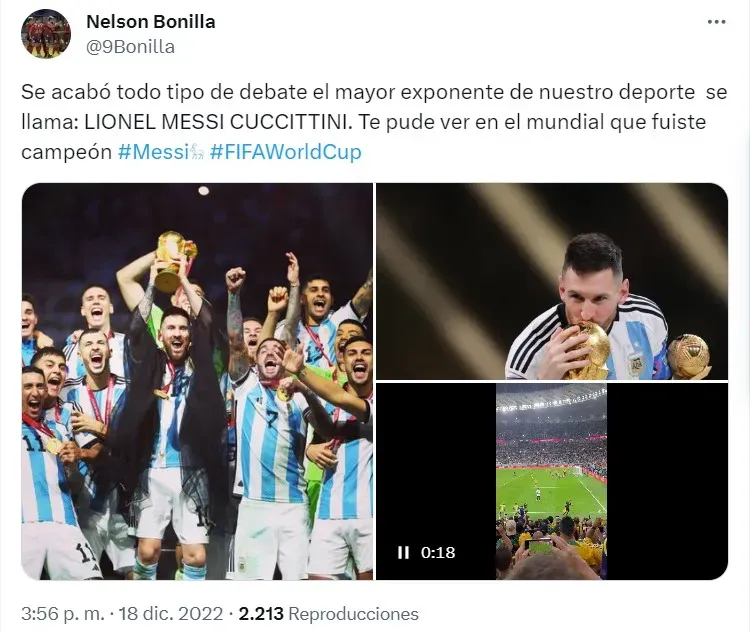Image resolution: width=750 pixels, height=632 pixels.
Task: Open the photo of player kissing trophy
Action: [x=552, y=281]
